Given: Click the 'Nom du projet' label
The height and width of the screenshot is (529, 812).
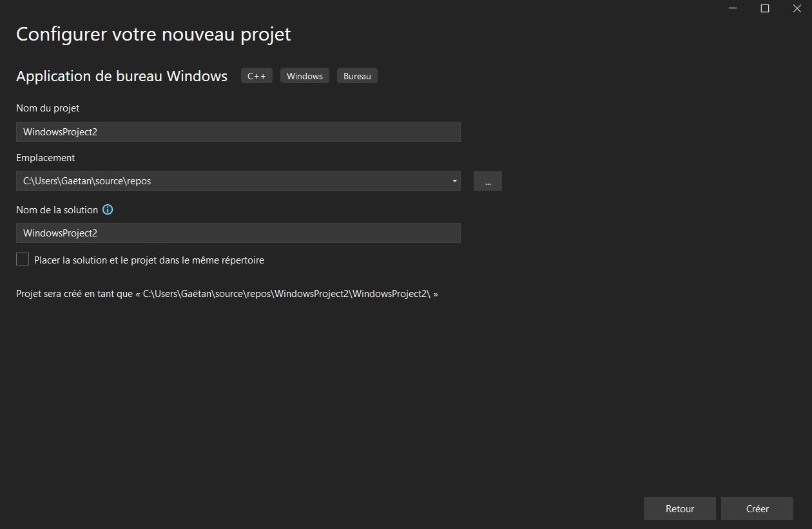Looking at the screenshot, I should pyautogui.click(x=48, y=108).
